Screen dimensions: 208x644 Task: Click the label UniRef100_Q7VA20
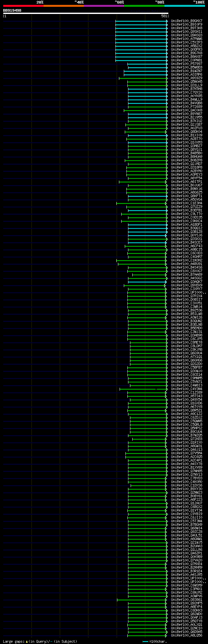point(187,560)
